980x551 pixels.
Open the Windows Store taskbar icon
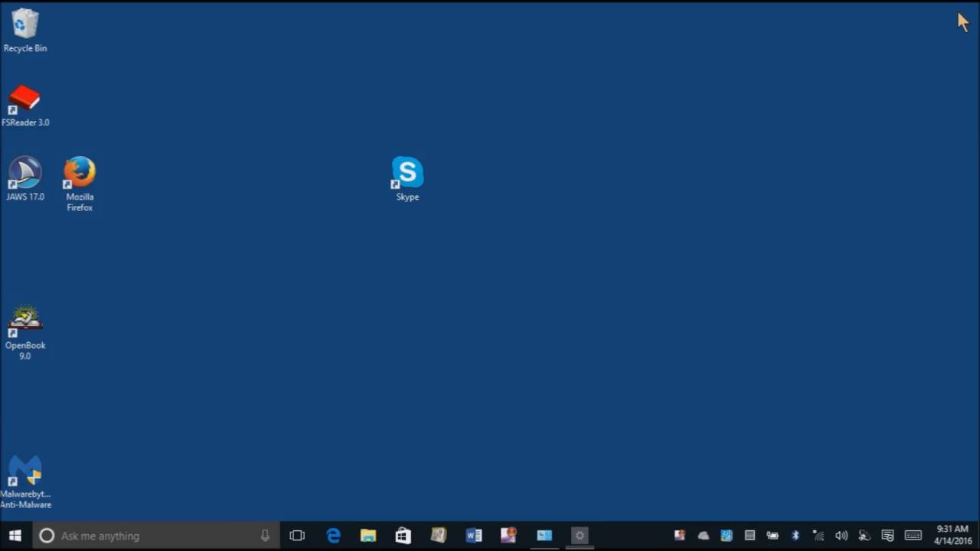coord(403,536)
